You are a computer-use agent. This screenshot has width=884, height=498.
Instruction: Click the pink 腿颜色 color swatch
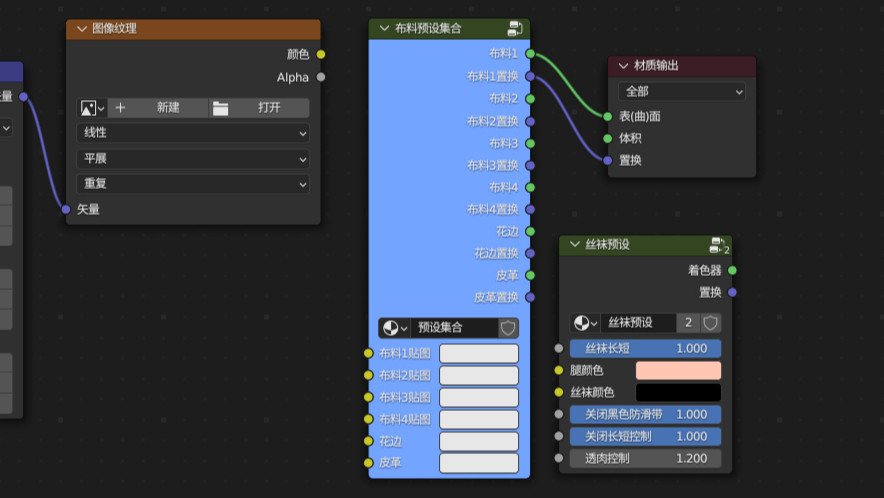point(678,370)
